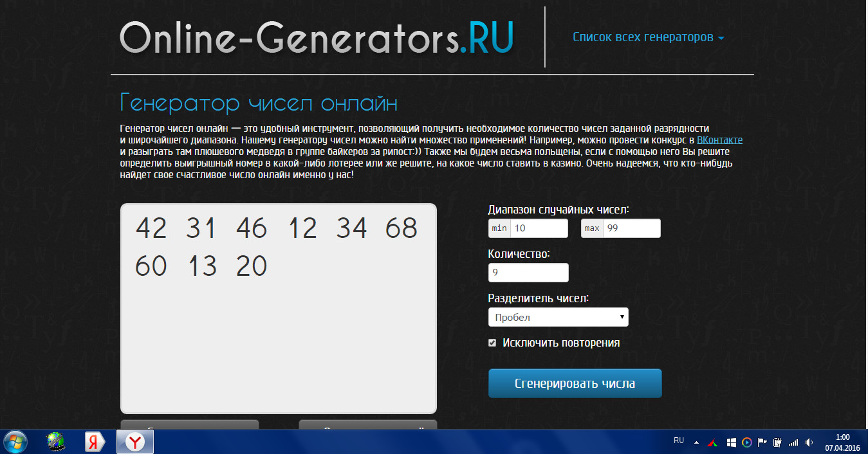This screenshot has width=868, height=454.
Task: Click the generated numbers output area
Action: pos(278,334)
